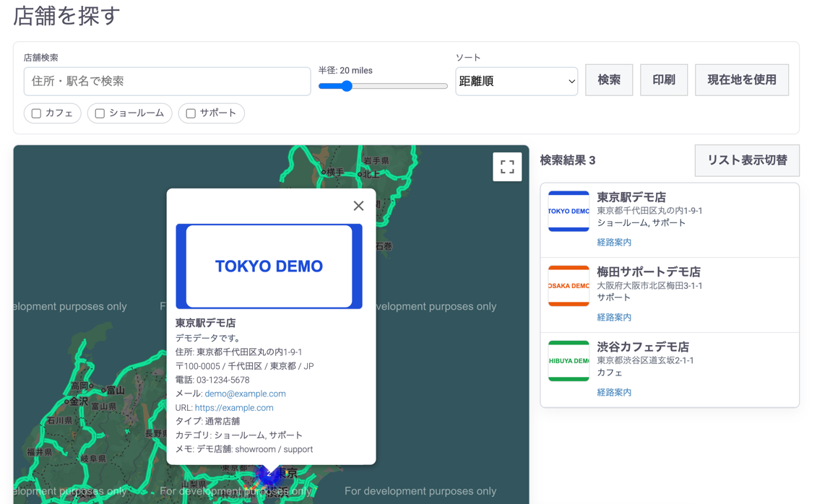Click 東京駅デモ店 heading inside popup
The width and height of the screenshot is (817, 504).
(205, 323)
